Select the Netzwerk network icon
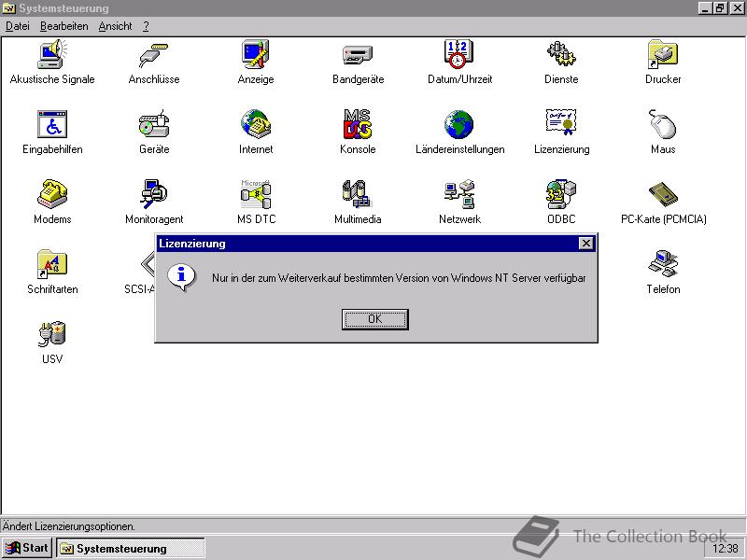 459,194
